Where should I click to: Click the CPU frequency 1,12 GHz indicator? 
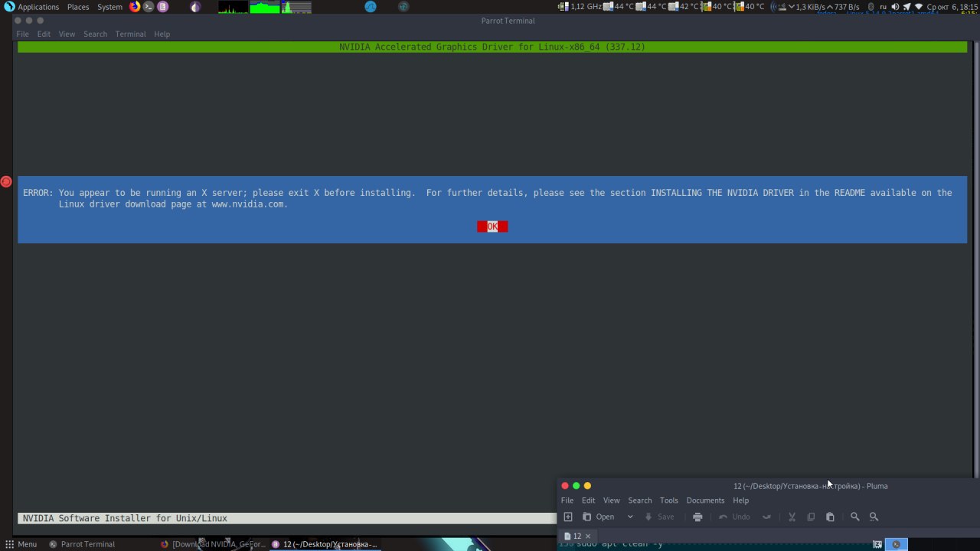coord(580,7)
